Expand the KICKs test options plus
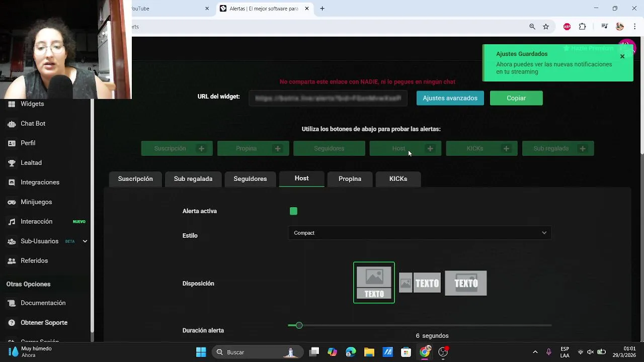The image size is (644, 362). click(x=506, y=148)
